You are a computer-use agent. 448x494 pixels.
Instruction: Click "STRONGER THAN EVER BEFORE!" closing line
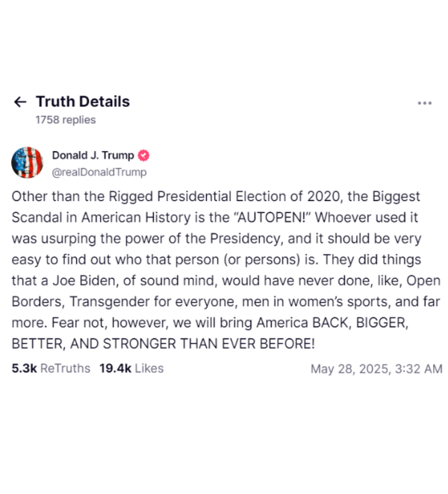(x=209, y=343)
